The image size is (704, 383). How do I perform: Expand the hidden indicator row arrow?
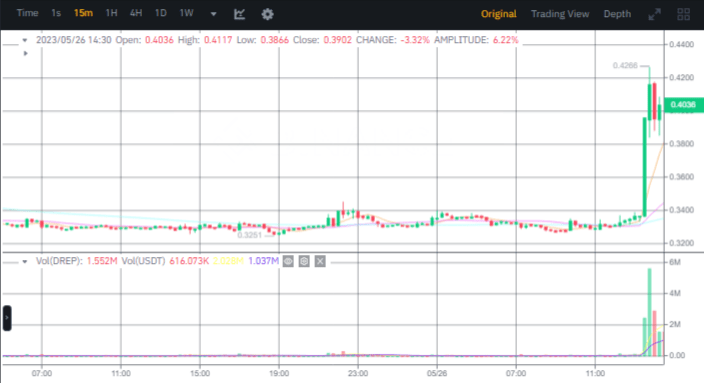(26, 53)
